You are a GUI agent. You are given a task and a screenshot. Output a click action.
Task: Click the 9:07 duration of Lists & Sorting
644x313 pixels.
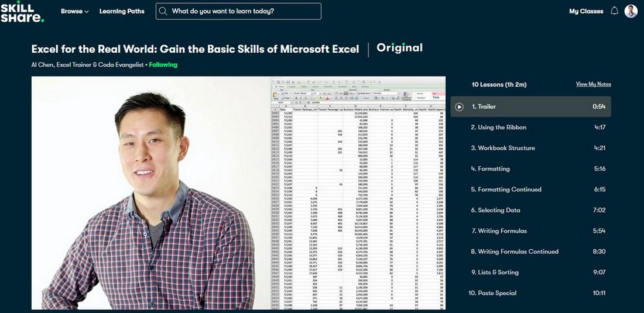599,273
